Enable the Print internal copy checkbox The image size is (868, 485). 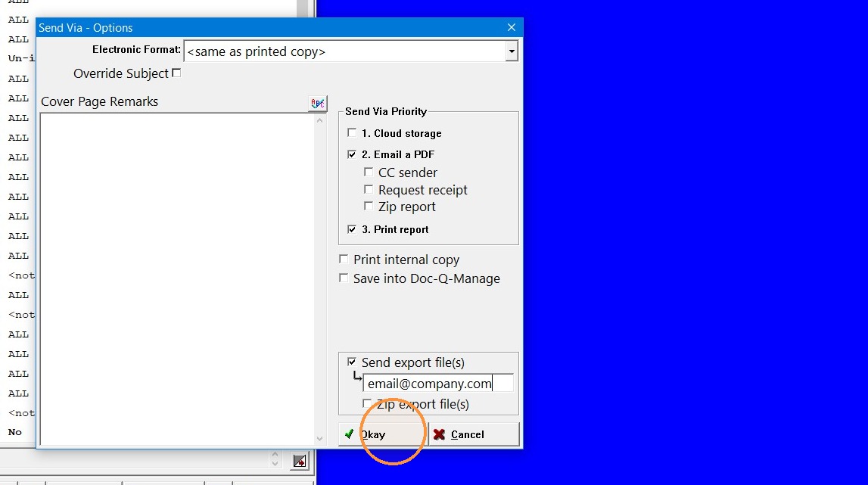point(344,259)
